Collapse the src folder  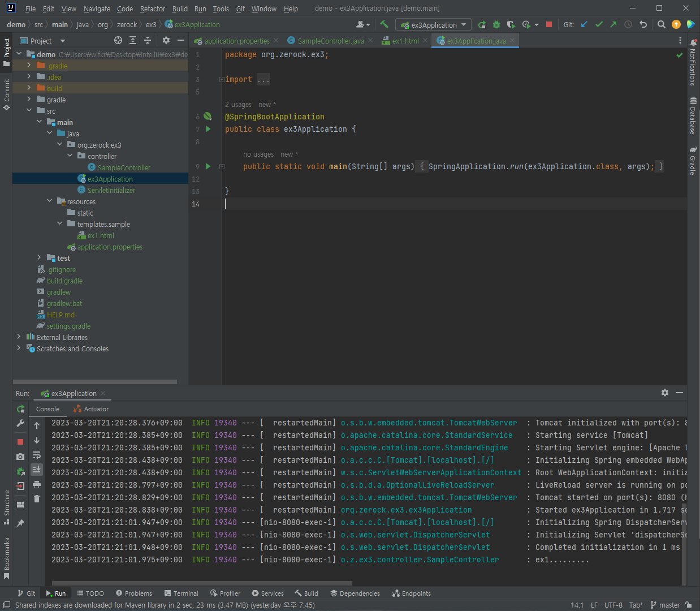point(29,110)
